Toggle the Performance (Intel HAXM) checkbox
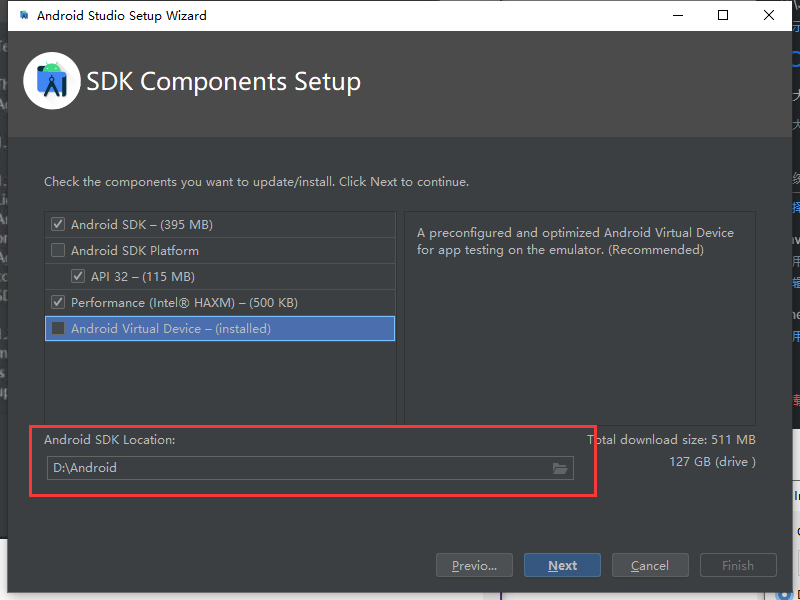Image resolution: width=800 pixels, height=600 pixels. [58, 303]
